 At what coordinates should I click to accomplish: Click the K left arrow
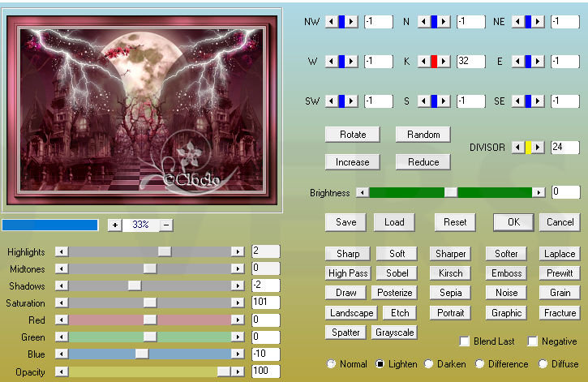[423, 61]
